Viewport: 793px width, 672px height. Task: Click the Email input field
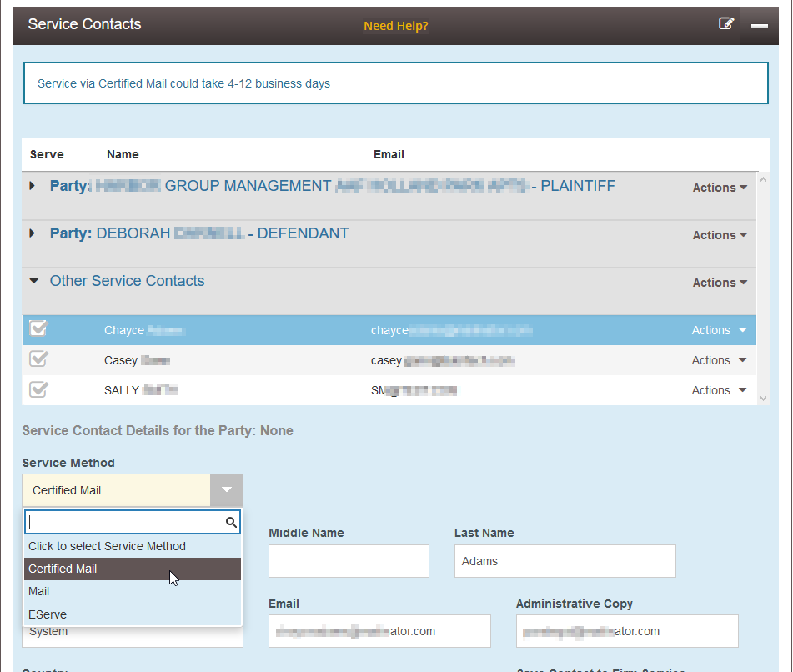379,631
